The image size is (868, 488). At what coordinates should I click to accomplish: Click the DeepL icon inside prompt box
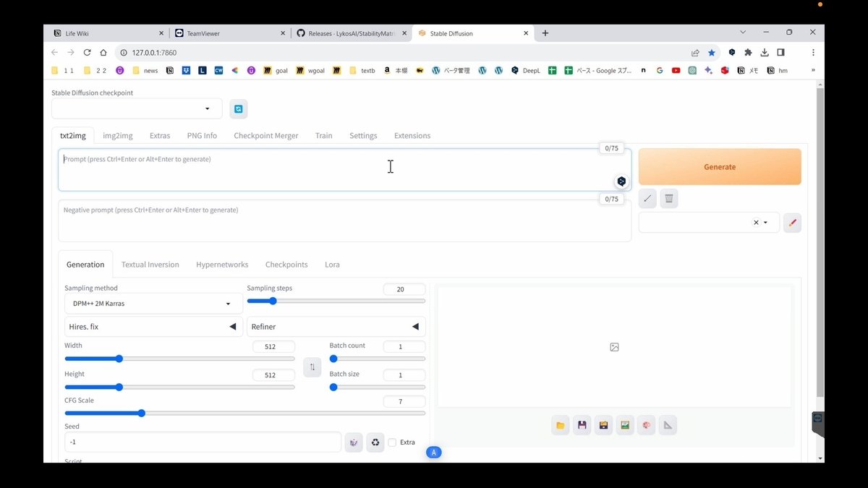pyautogui.click(x=621, y=181)
